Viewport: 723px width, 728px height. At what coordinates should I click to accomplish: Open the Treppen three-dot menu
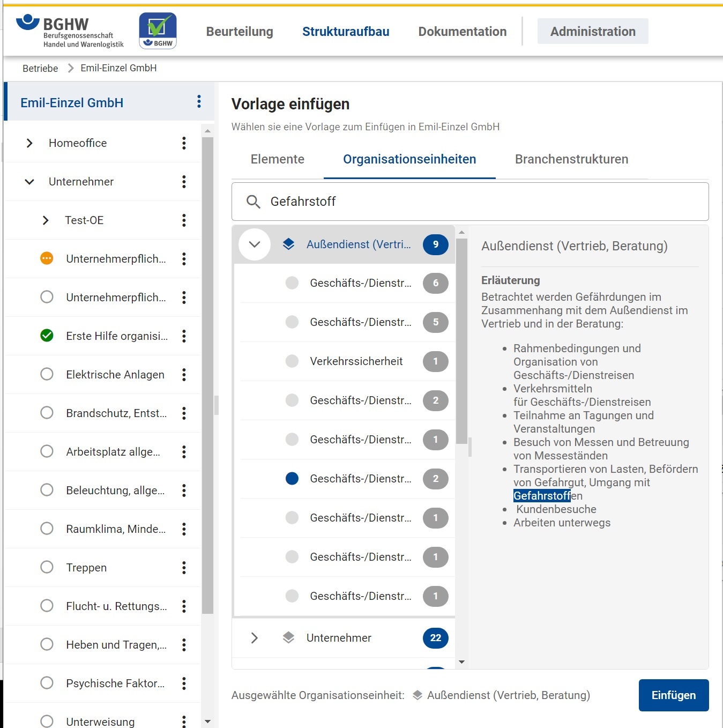pyautogui.click(x=184, y=568)
